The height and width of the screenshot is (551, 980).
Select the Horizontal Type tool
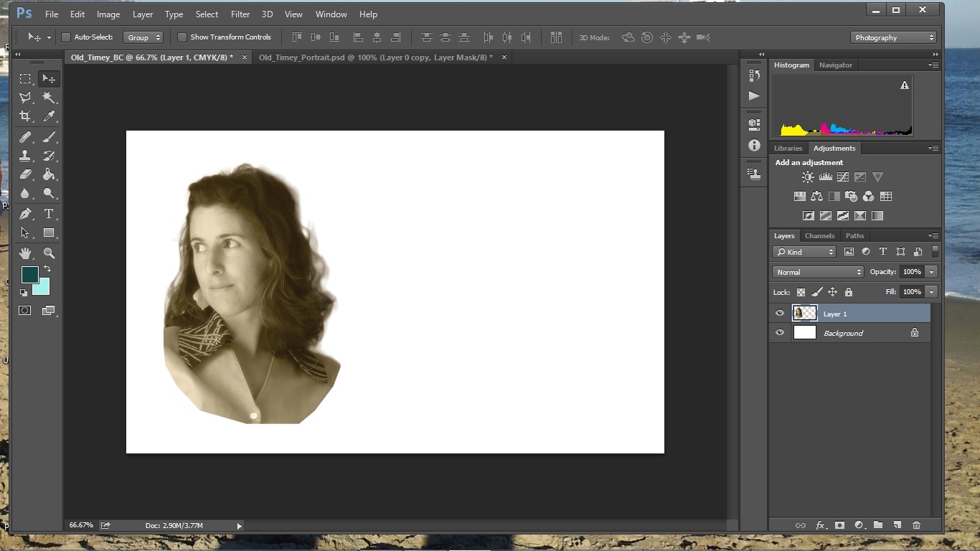[49, 214]
